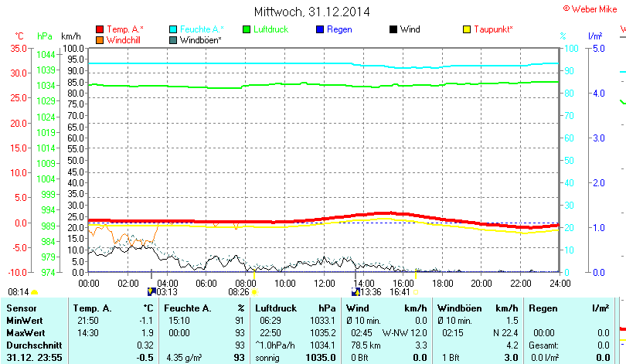Click the hPa axis unit label
The image size is (626, 364).
pyautogui.click(x=45, y=36)
